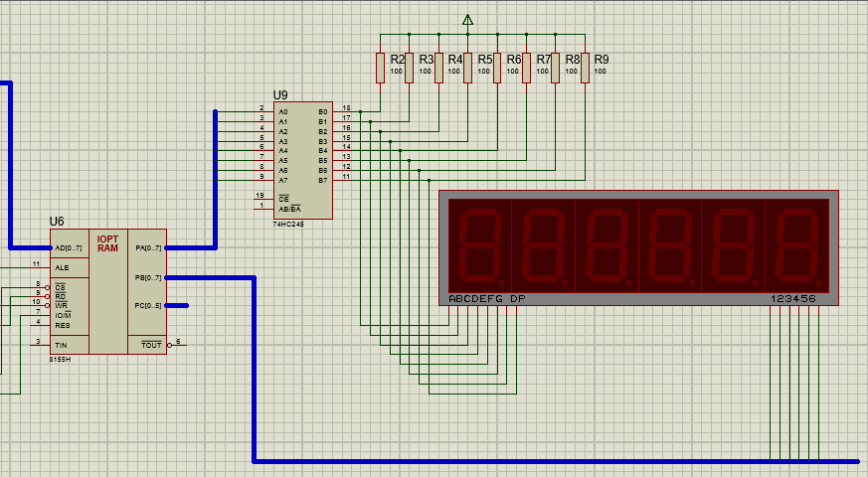Click the PC[0..5] pin on U6
Viewport: 868px width, 477px height.
point(149,305)
